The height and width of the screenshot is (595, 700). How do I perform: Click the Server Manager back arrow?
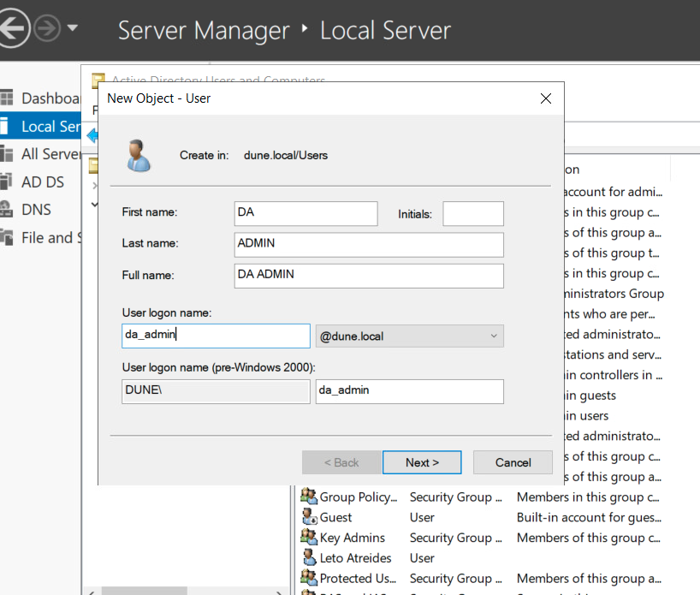[12, 29]
